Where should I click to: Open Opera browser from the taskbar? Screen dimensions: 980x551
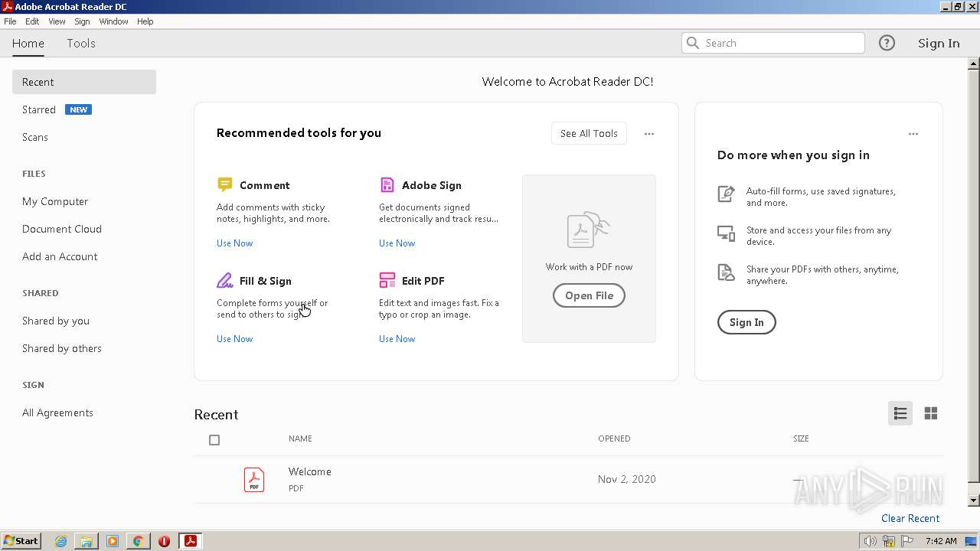[x=164, y=541]
